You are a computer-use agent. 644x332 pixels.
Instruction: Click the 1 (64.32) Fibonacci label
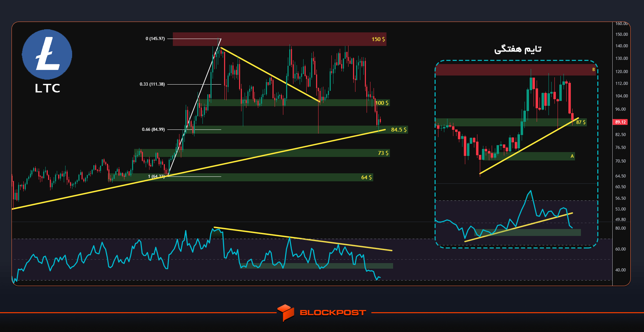(156, 176)
